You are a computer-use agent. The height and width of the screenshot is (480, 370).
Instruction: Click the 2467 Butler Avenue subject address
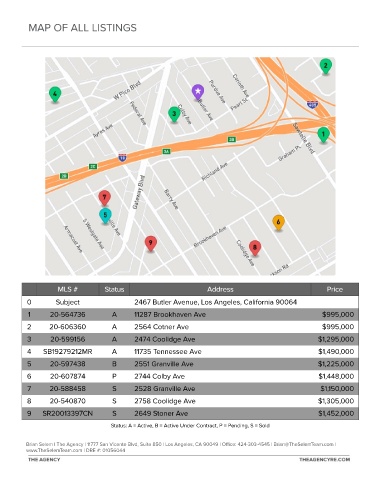click(x=215, y=302)
